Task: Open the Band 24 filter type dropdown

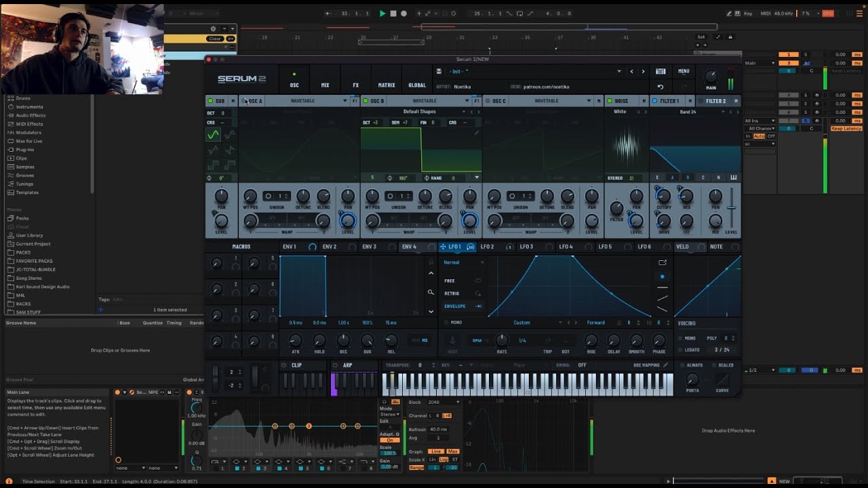Action: pos(688,112)
